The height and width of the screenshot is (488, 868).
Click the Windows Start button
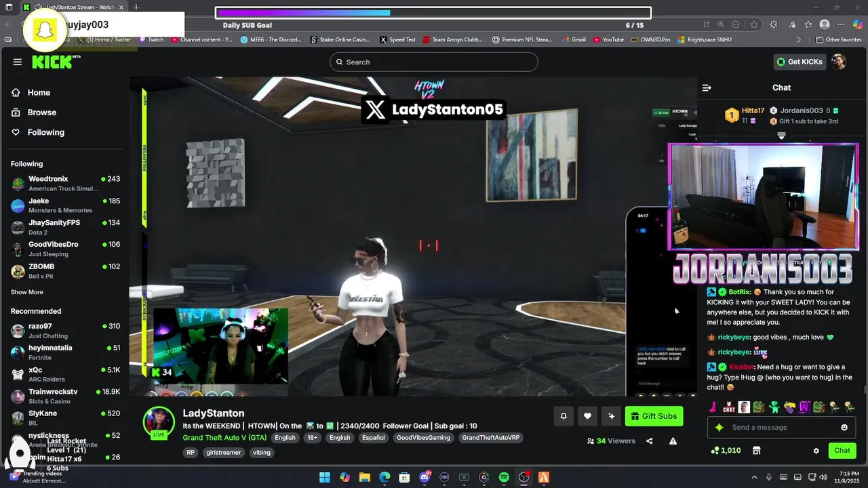click(325, 477)
